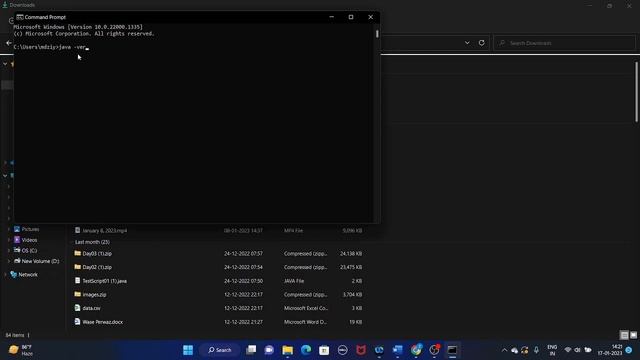Open Task View on the taskbar
The image size is (640, 360).
point(251,350)
